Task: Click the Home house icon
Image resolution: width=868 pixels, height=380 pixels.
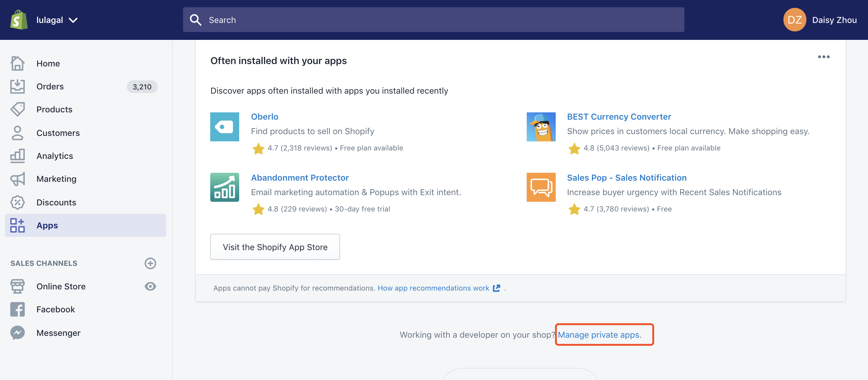Action: pyautogui.click(x=18, y=63)
